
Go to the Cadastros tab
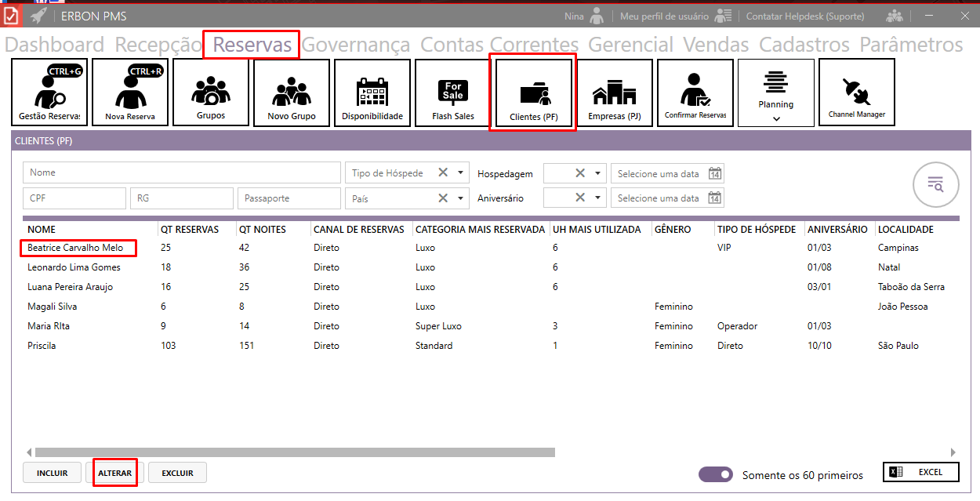[x=804, y=45]
